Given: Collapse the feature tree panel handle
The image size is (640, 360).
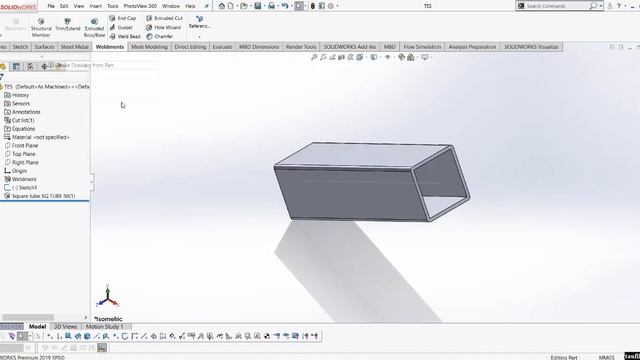Looking at the screenshot, I should point(92,182).
